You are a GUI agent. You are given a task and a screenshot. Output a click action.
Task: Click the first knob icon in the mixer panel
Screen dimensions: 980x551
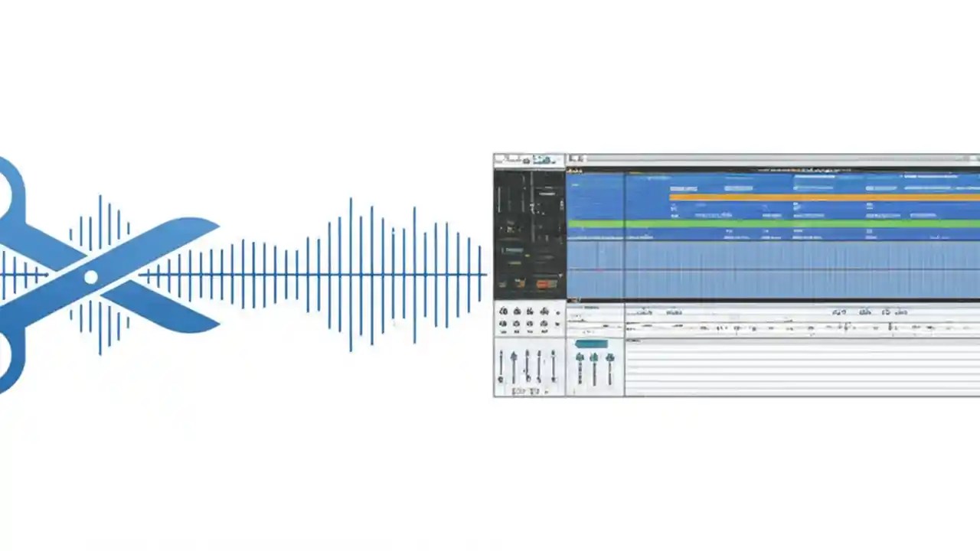(x=504, y=311)
